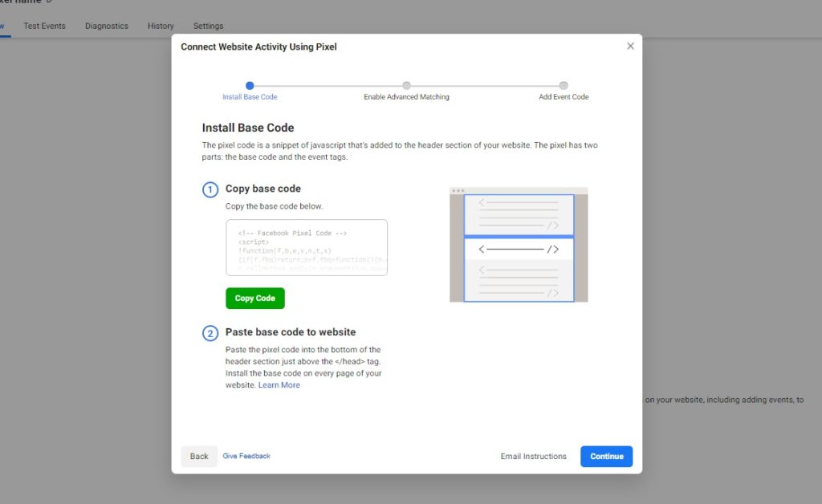822x504 pixels.
Task: Click the green Copy Code button
Action: (254, 298)
